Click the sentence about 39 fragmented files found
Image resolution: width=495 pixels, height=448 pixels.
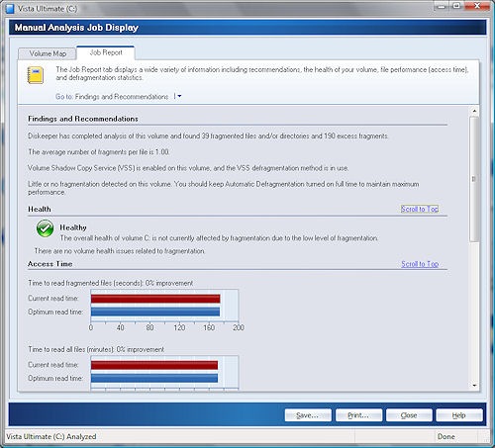click(x=208, y=135)
